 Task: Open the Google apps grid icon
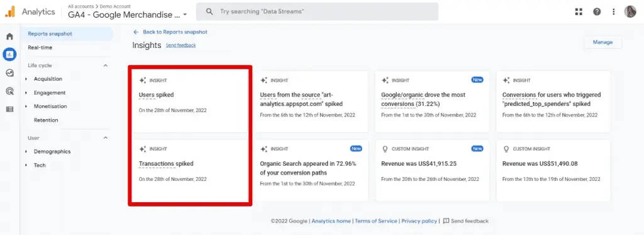579,11
